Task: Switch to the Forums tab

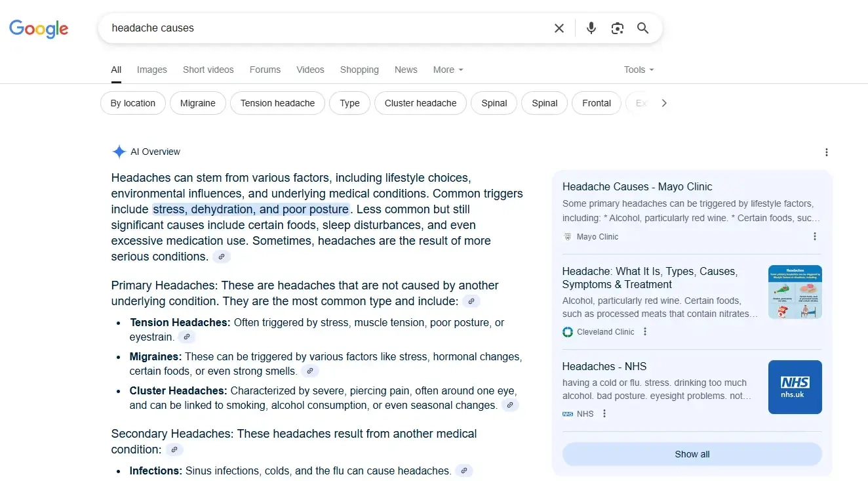Action: click(x=265, y=70)
